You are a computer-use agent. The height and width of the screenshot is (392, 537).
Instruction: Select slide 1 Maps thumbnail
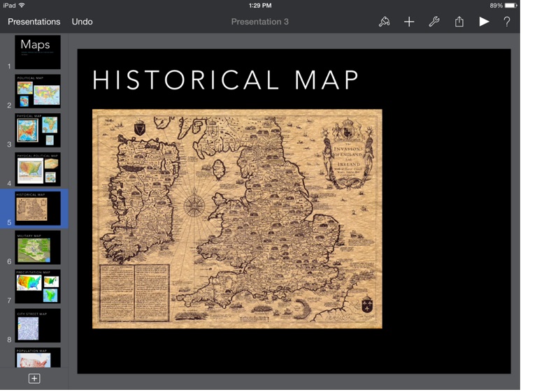coord(38,52)
